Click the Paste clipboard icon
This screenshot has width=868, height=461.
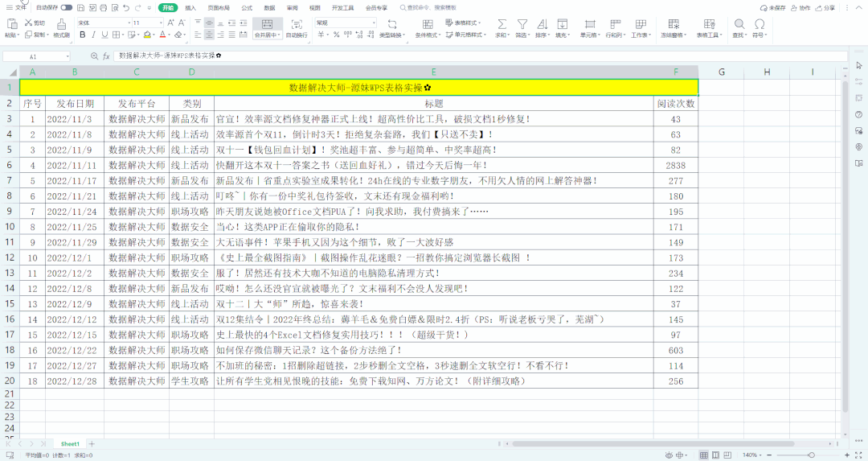click(x=11, y=24)
